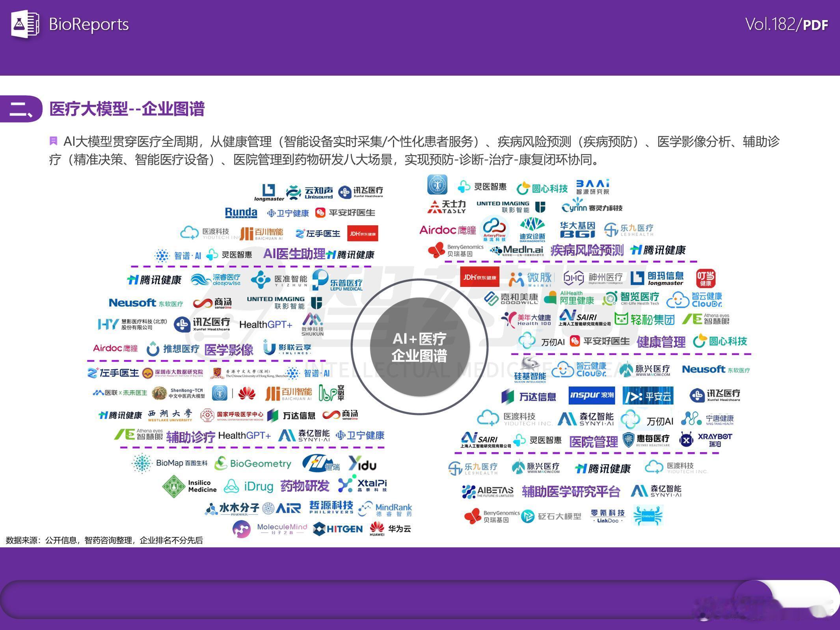Click the 疾病风险预测 category label

pyautogui.click(x=587, y=250)
